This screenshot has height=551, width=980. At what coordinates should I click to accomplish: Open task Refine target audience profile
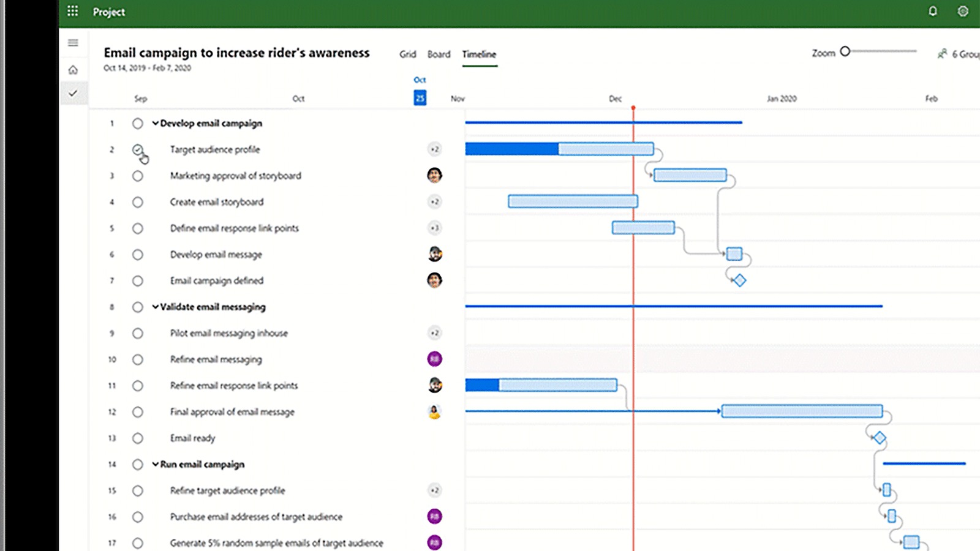227,490
